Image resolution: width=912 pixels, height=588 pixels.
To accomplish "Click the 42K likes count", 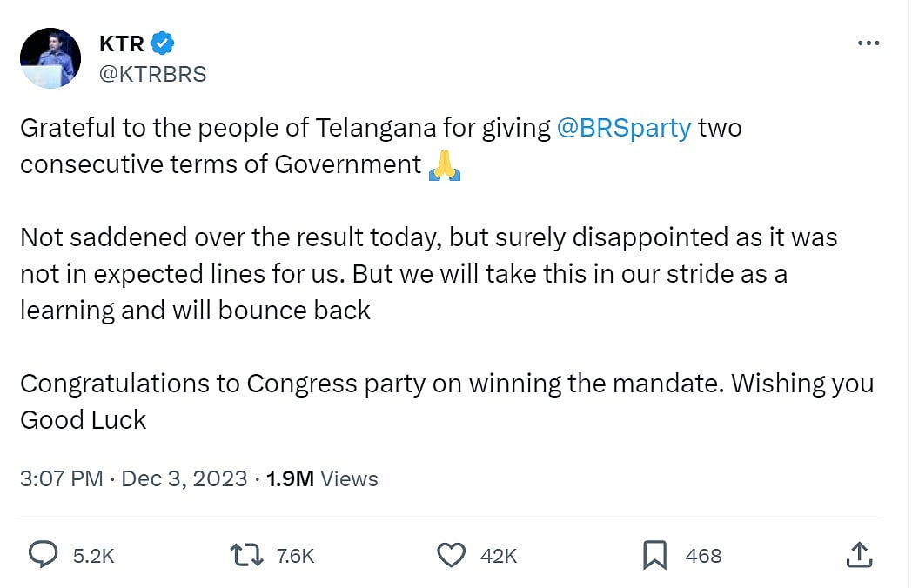I will click(x=499, y=555).
